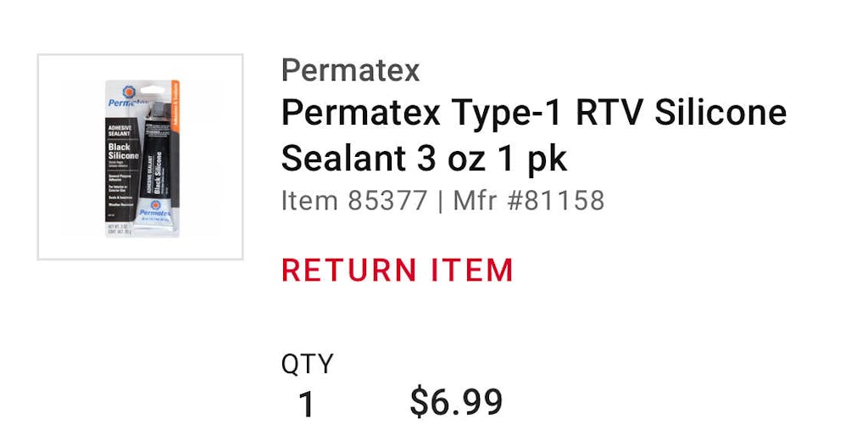Click the Permatex brand name
This screenshot has width=868, height=447.
[350, 70]
